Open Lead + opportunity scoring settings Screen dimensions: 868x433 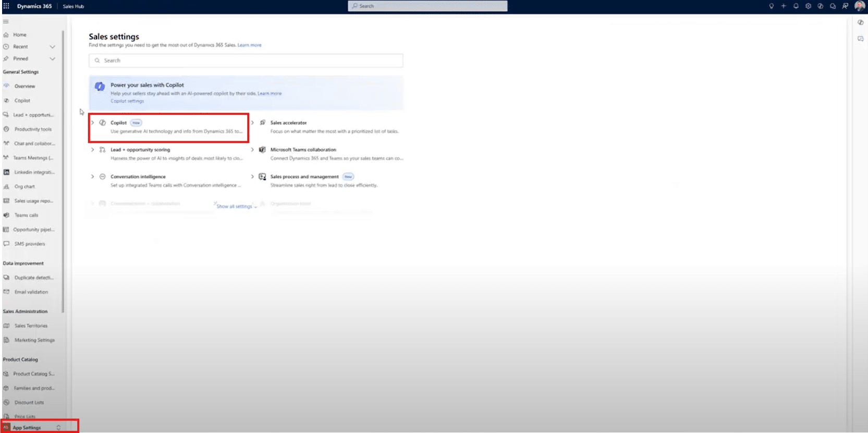tap(140, 150)
